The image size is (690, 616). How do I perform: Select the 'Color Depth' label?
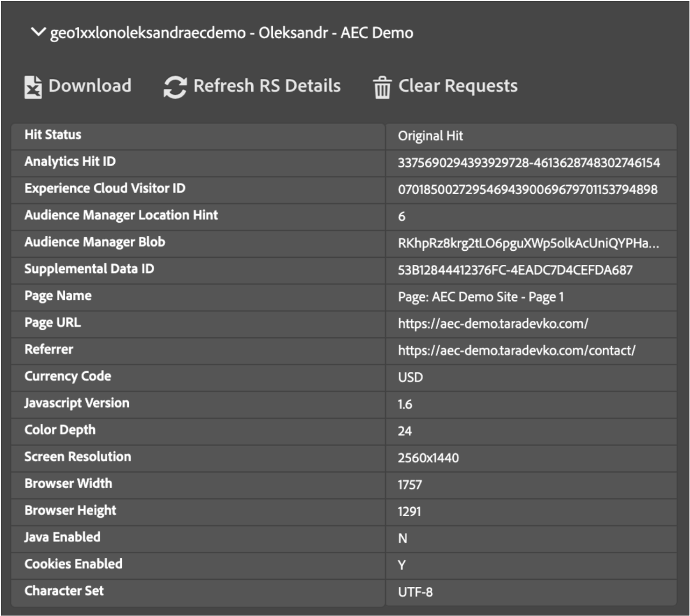pyautogui.click(x=60, y=430)
